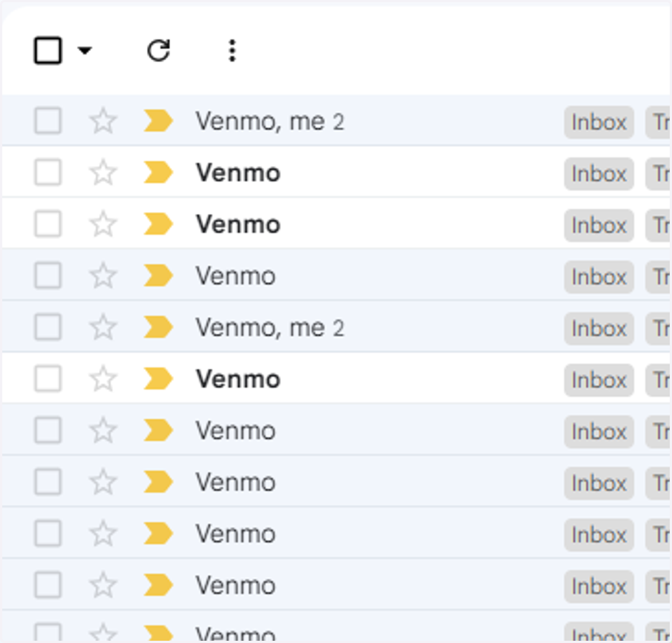Select checkbox of the lower "Venmo, me 2" email

[48, 327]
